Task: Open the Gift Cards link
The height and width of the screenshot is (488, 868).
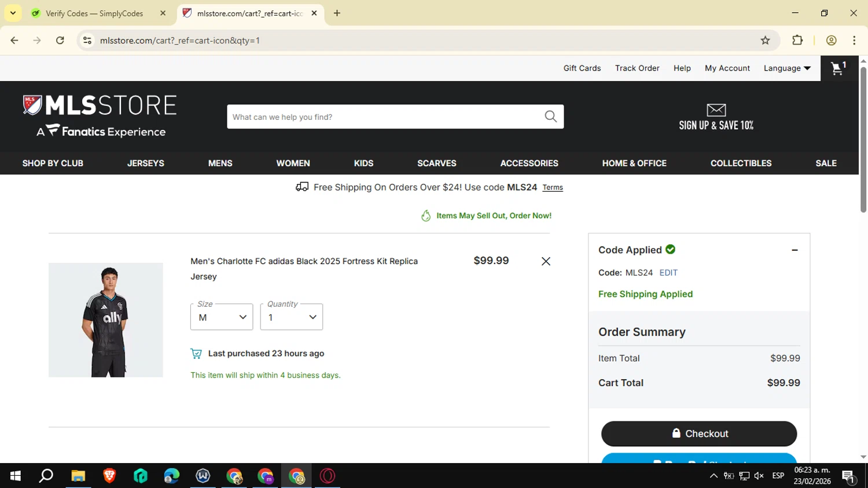Action: click(x=582, y=68)
